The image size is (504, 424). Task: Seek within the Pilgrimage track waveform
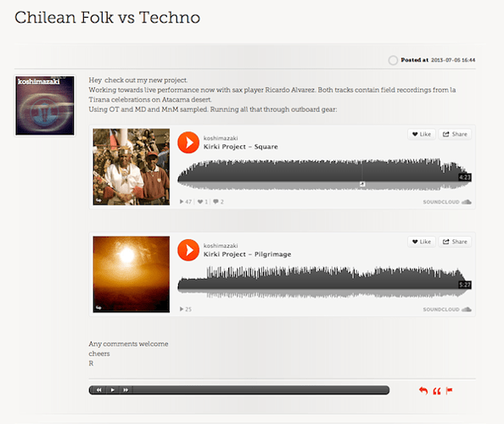324,282
